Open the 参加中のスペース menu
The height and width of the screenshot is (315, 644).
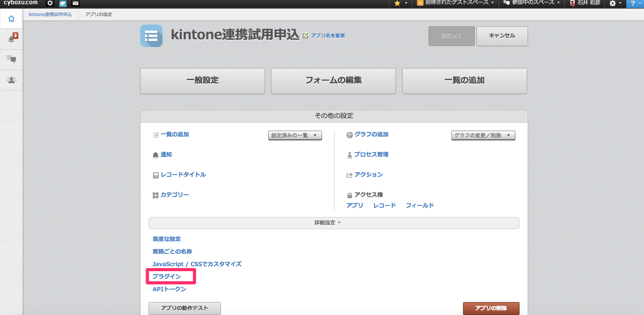532,3
